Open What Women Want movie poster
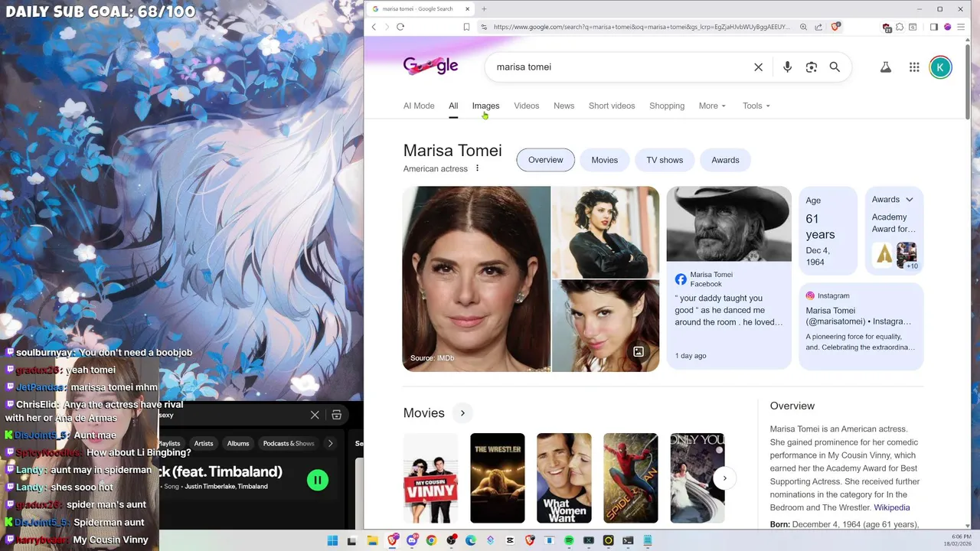Screen dimensions: 980x551 point(564,478)
